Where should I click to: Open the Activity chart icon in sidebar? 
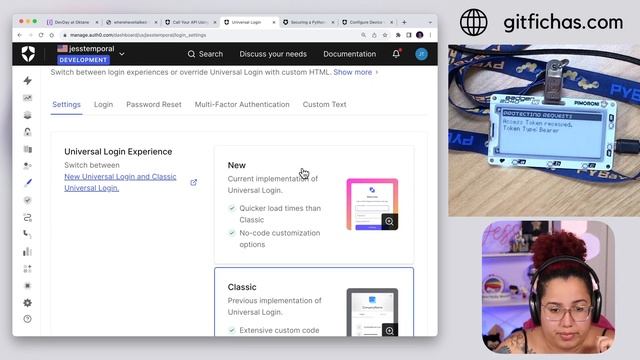(27, 98)
